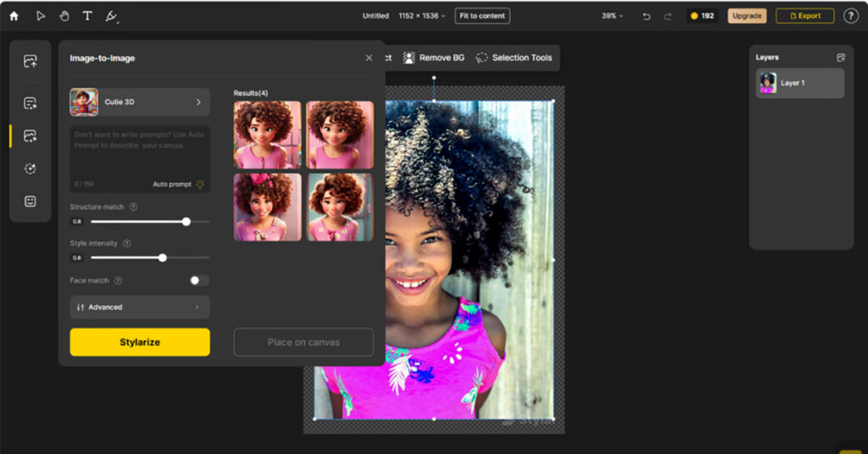Click the Auto prompt lightbulb icon
Viewport: 868px width, 454px height.
(x=200, y=184)
